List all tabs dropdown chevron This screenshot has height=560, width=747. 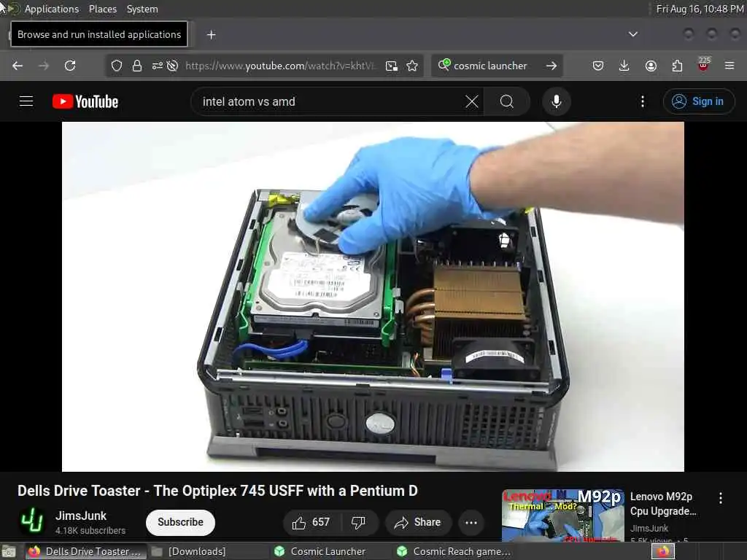[x=633, y=34]
